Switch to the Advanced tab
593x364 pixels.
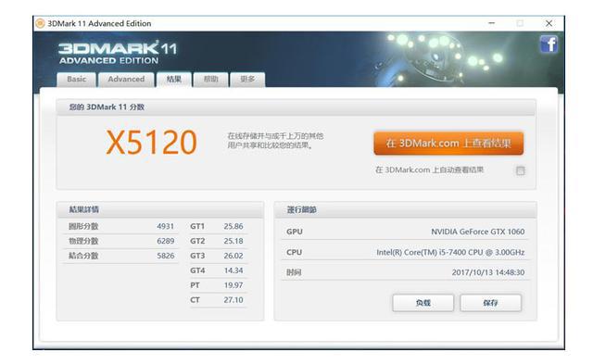126,80
